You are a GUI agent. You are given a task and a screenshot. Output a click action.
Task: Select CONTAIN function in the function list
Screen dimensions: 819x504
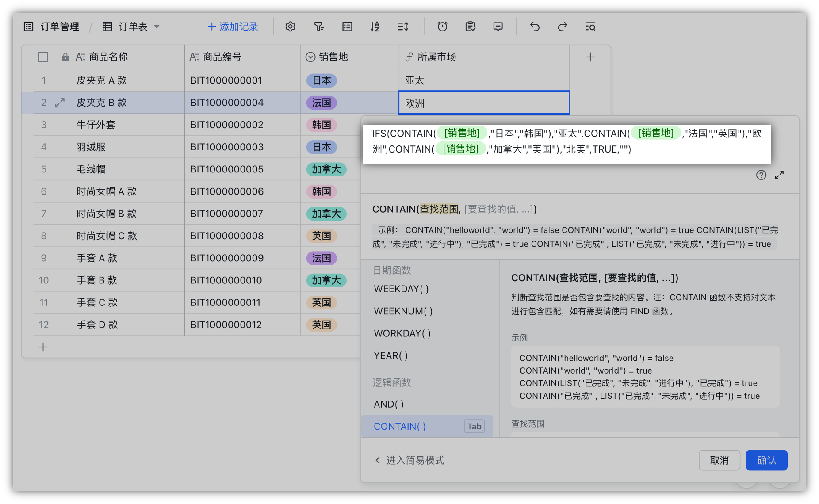point(399,426)
